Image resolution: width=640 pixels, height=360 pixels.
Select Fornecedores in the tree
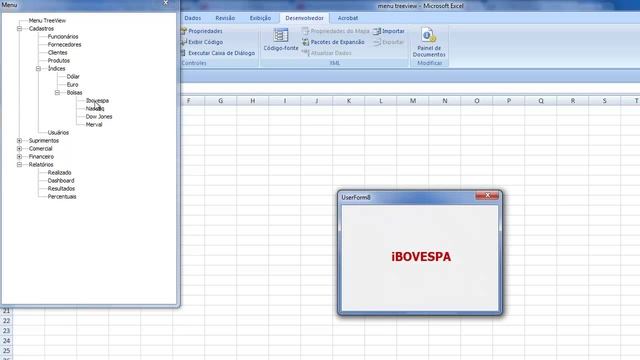pyautogui.click(x=64, y=44)
